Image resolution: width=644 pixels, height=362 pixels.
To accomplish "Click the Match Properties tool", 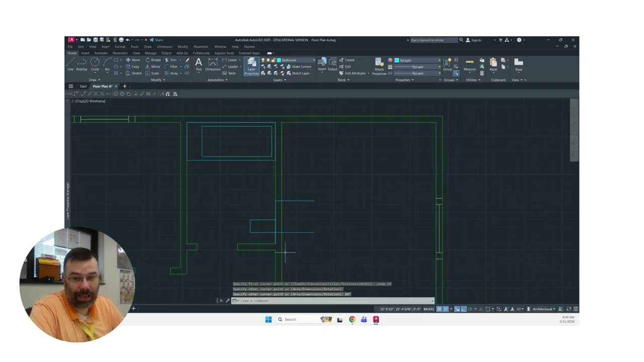I will coord(379,66).
